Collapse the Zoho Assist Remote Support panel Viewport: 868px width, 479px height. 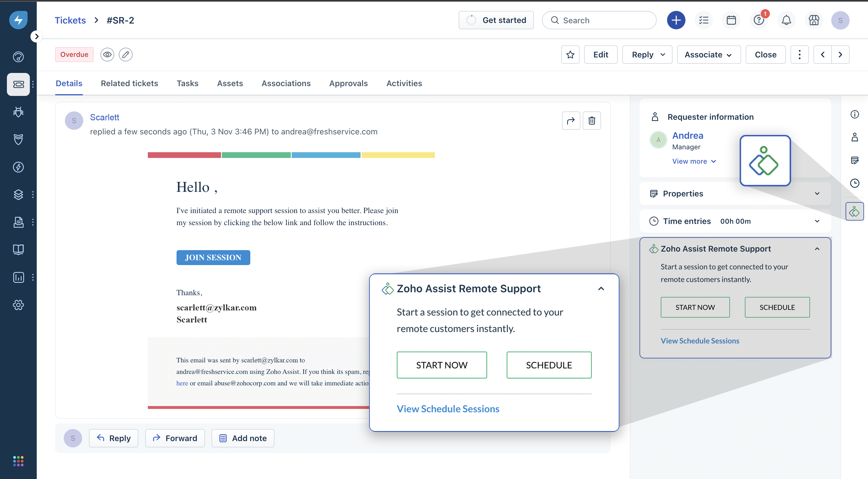click(x=817, y=249)
